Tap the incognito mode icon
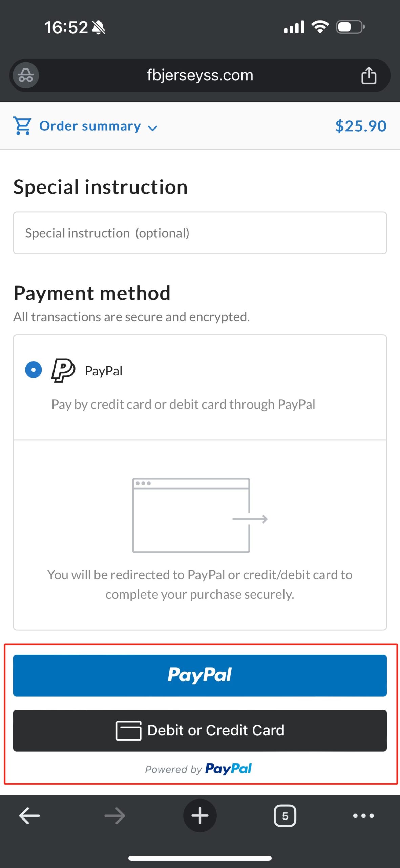The image size is (400, 868). point(26,75)
